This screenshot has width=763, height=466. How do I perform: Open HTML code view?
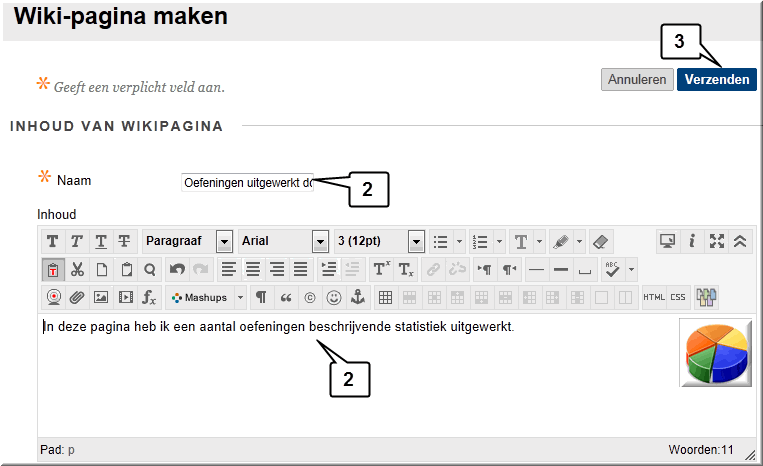[654, 297]
